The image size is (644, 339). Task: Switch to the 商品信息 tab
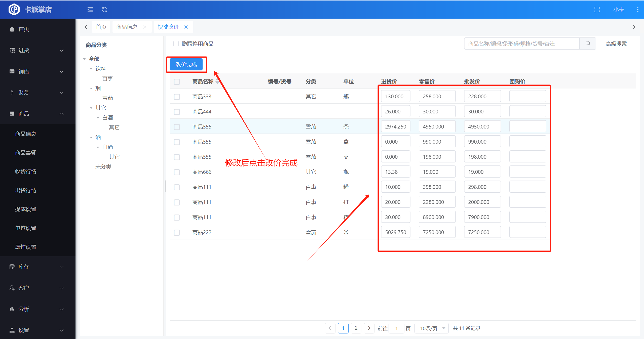127,27
